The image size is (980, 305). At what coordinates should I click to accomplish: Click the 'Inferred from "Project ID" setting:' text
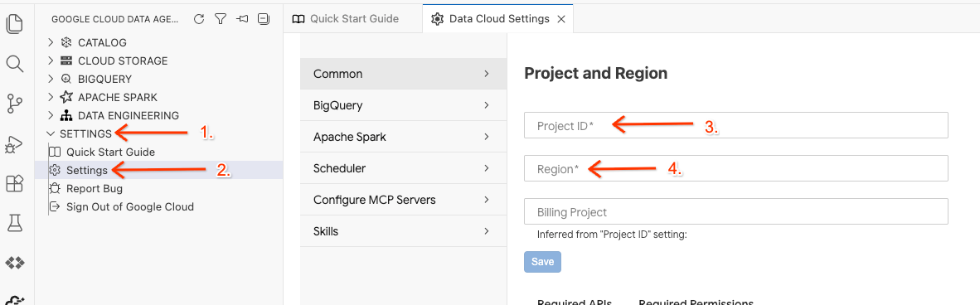pos(613,235)
